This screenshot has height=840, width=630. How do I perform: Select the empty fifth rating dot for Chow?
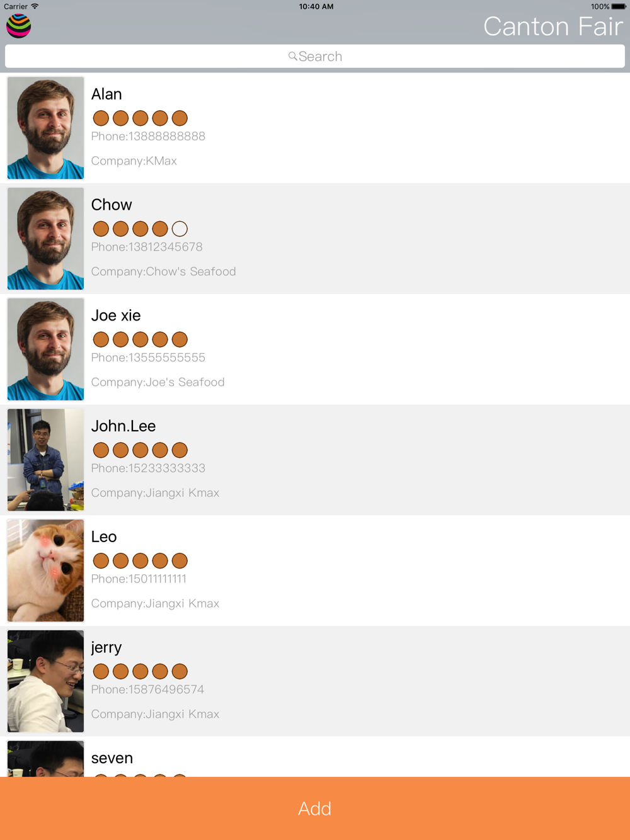[x=180, y=229]
